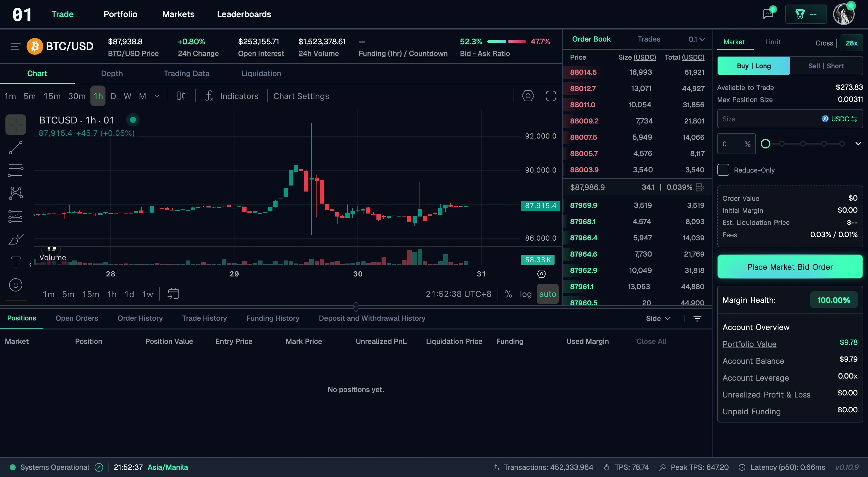
Task: Open the Side filter dropdown
Action: coord(657,318)
